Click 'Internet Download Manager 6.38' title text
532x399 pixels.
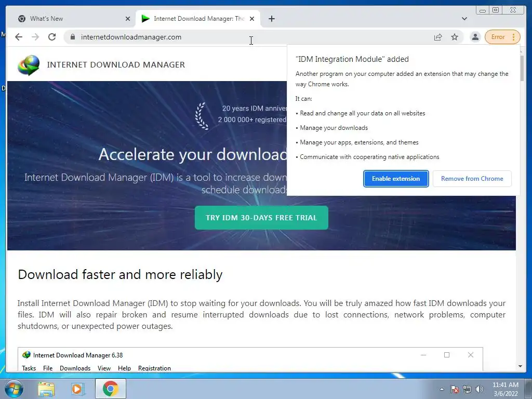click(78, 355)
